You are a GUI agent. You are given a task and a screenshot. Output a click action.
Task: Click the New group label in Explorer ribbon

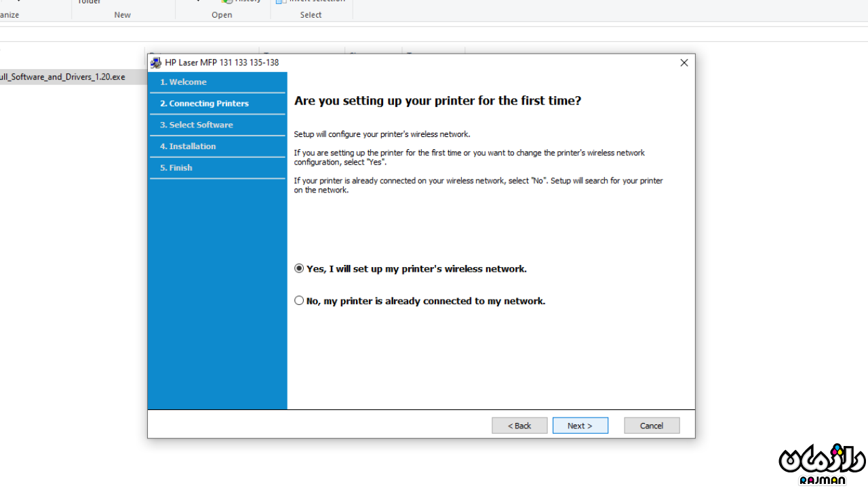(x=123, y=15)
